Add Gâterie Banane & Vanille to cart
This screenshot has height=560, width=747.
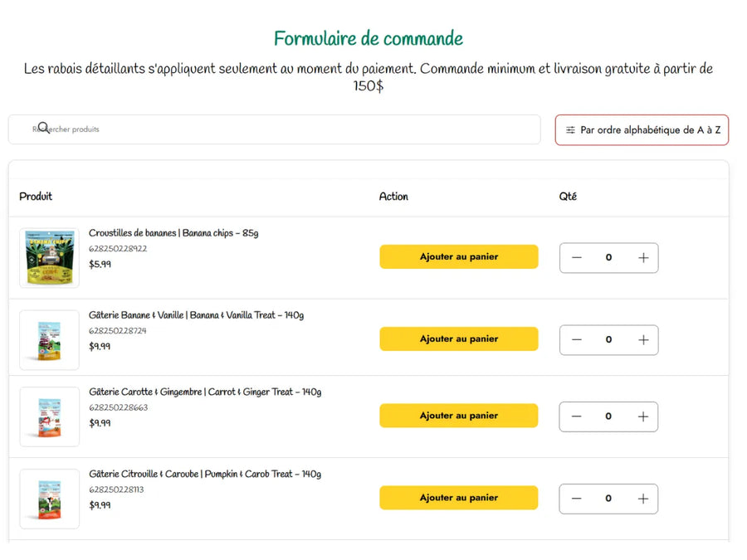(x=458, y=339)
